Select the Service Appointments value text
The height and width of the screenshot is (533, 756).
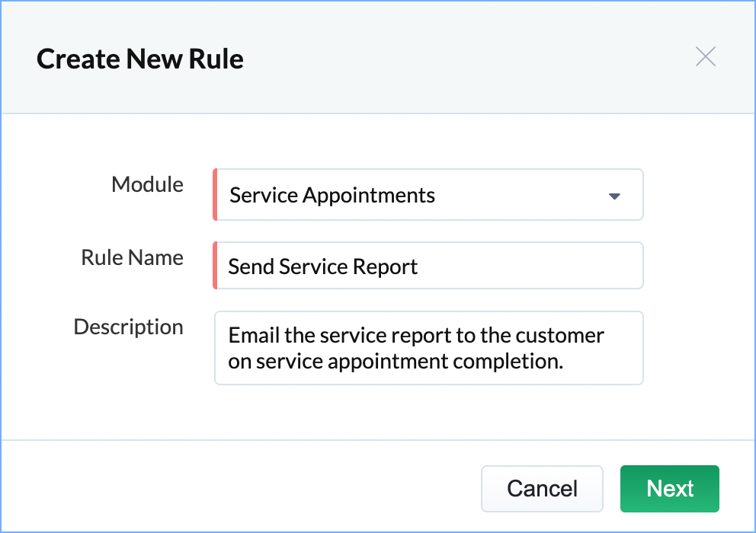coord(332,196)
